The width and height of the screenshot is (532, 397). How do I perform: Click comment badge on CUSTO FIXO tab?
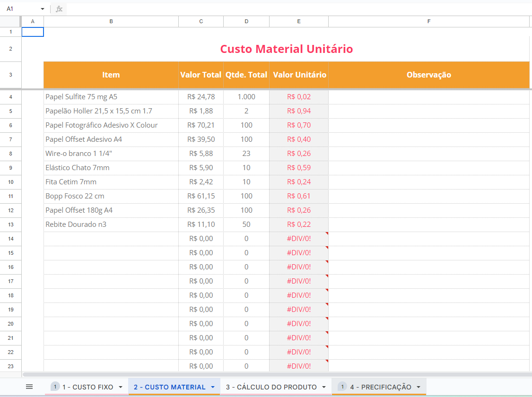point(55,387)
